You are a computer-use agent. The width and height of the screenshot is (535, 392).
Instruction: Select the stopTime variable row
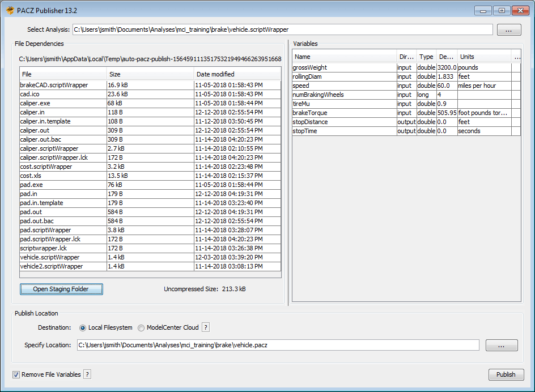click(406, 131)
